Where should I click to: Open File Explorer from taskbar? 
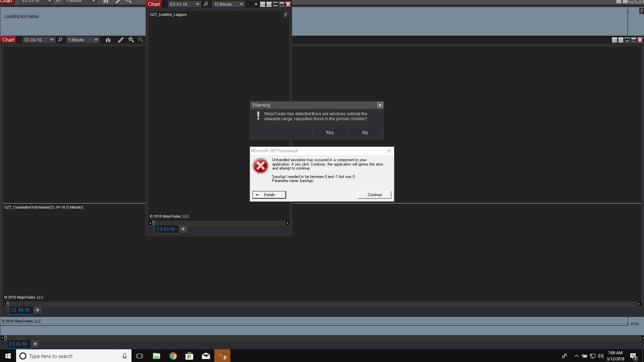(156, 356)
